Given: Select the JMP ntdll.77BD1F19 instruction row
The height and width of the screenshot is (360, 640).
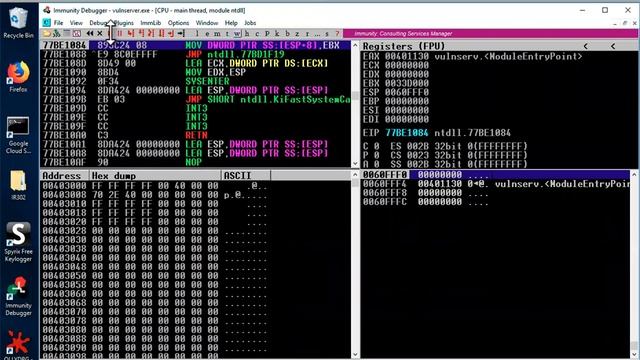Looking at the screenshot, I should 195,54.
